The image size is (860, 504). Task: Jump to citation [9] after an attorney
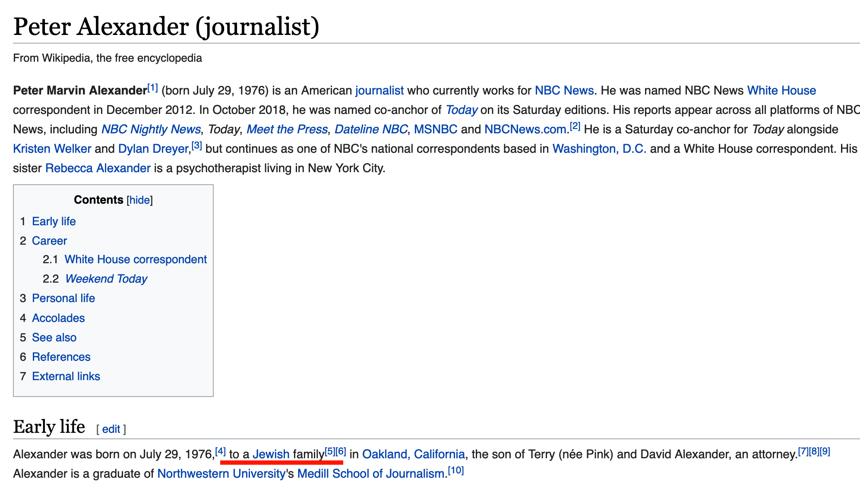click(825, 451)
